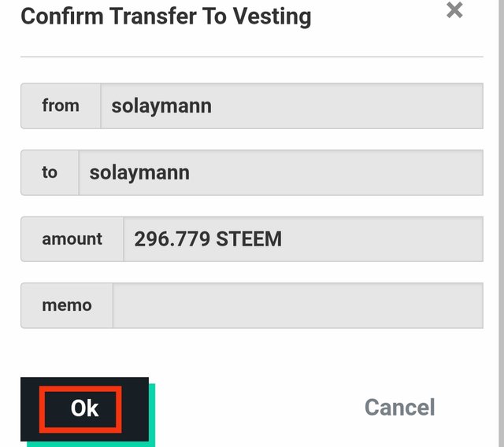Click the 296.779 number in the amount row
Image resolution: width=504 pixels, height=447 pixels.
172,239
